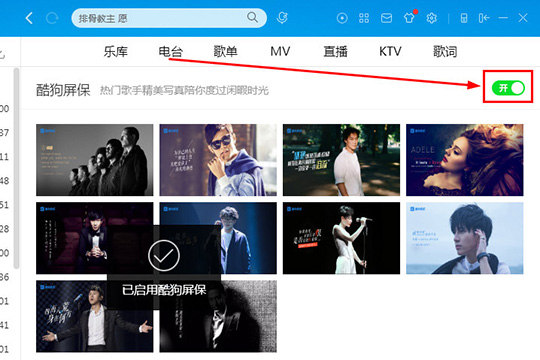Image resolution: width=540 pixels, height=360 pixels.
Task: Turn off the 酷狗屏保 switch
Action: 508,88
